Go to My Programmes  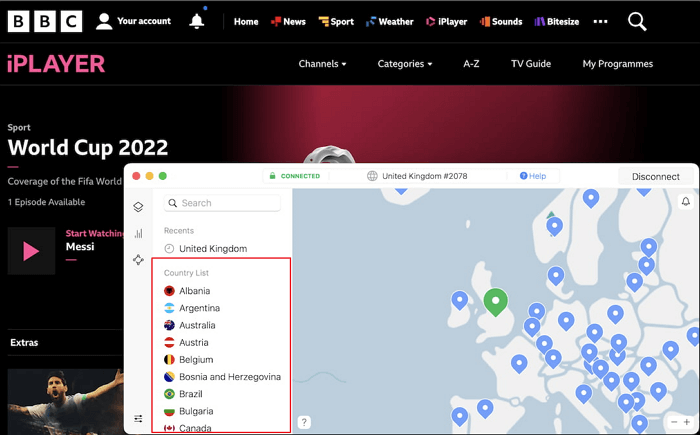[617, 64]
